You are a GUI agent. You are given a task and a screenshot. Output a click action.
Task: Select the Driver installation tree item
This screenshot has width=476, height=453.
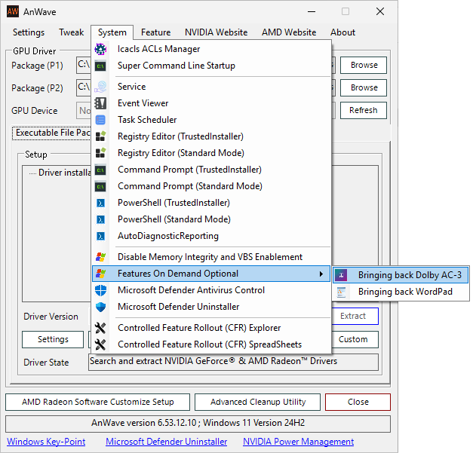coord(65,173)
